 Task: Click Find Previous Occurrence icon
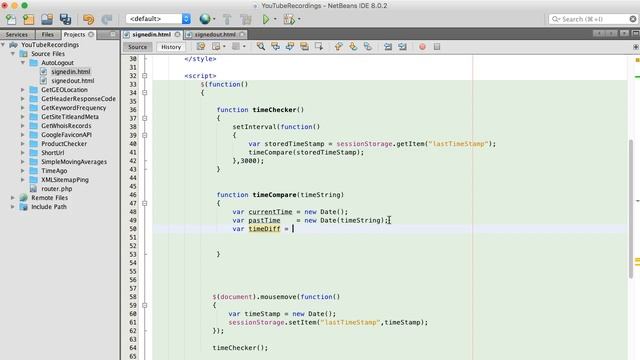pos(276,47)
